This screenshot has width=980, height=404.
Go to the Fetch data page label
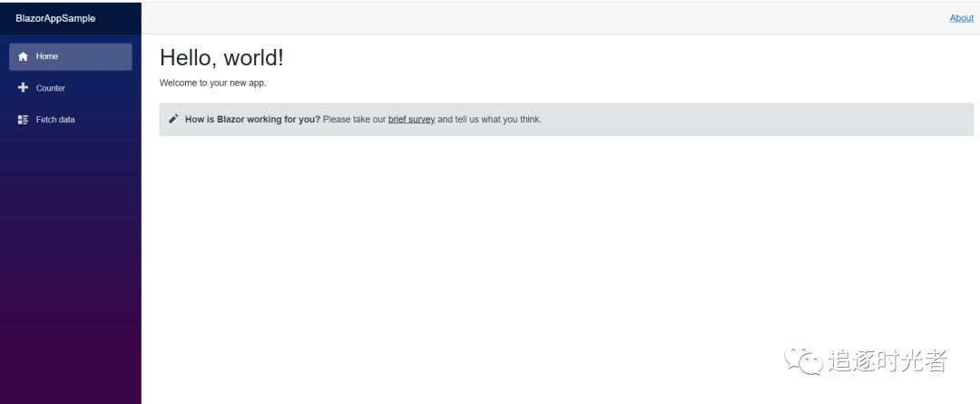click(55, 120)
